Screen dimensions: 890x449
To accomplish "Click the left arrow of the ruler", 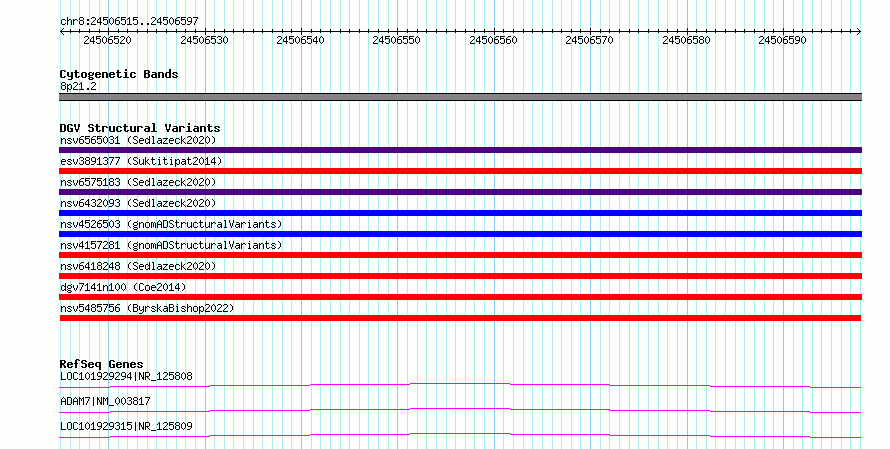I will coord(62,32).
